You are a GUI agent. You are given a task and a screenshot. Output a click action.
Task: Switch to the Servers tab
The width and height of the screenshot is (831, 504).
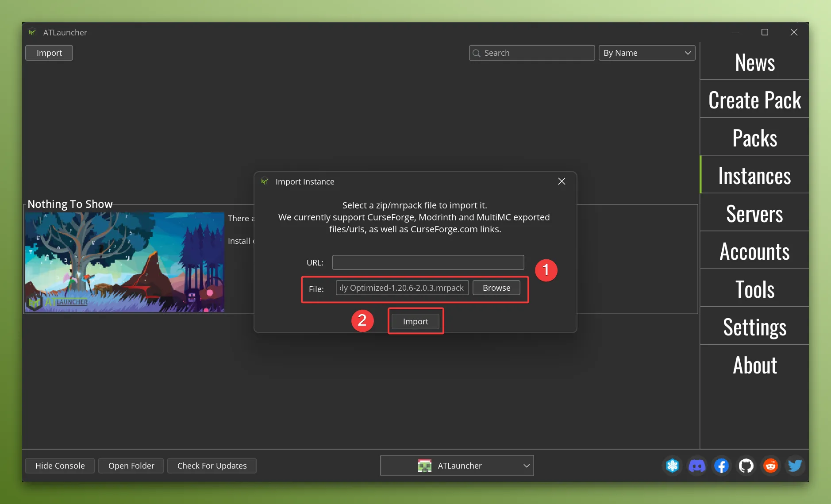(x=754, y=214)
